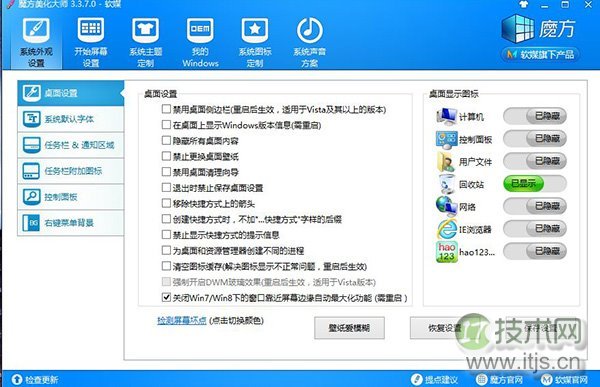Select 系统默认字体 in sidebar
The image size is (600, 387).
point(71,119)
